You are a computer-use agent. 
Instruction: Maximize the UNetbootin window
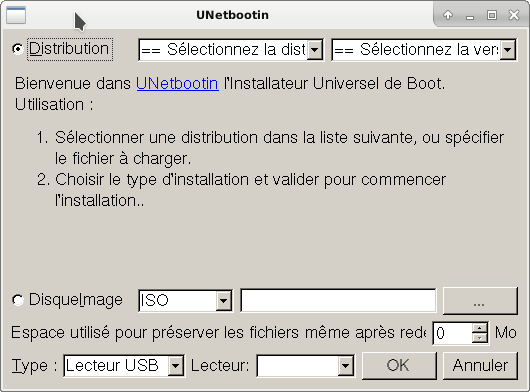[x=492, y=15]
